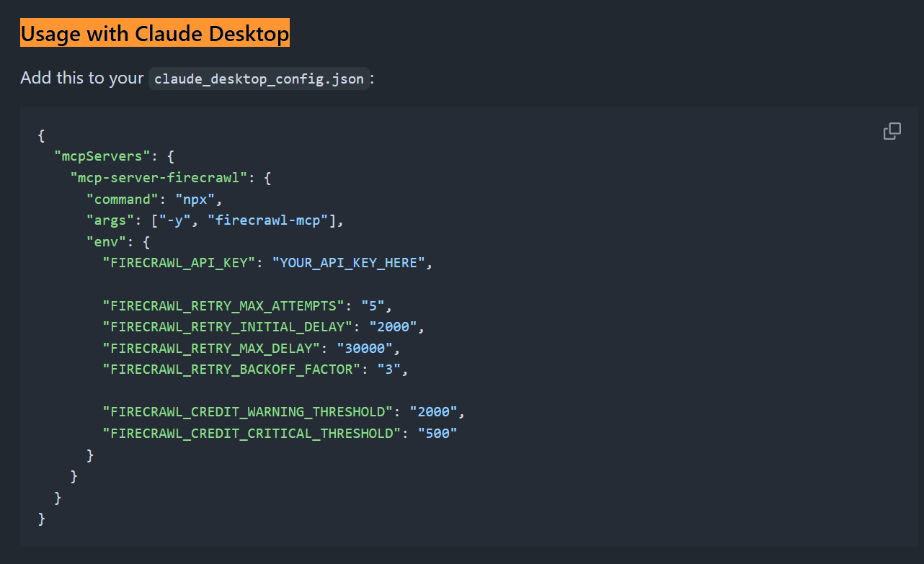924x564 pixels.
Task: Click the "mcpServers" key
Action: tap(102, 156)
